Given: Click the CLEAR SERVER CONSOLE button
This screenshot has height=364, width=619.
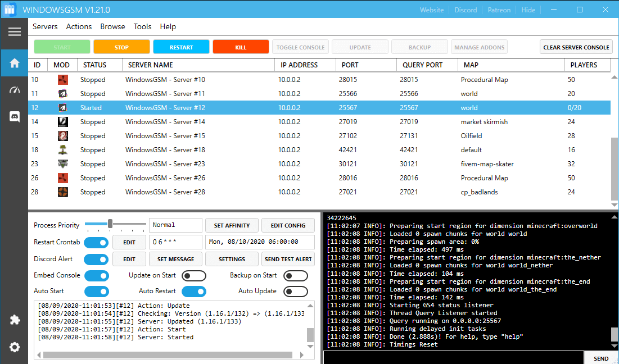Looking at the screenshot, I should 576,47.
